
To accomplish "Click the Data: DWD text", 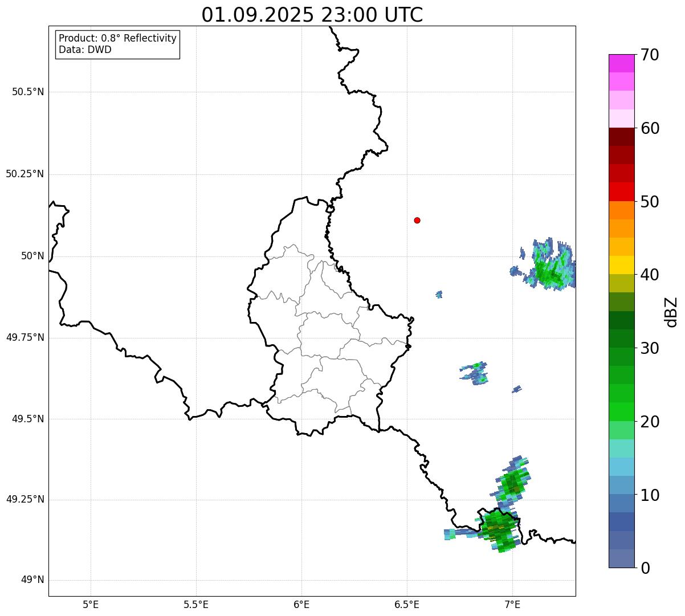I will (x=85, y=50).
